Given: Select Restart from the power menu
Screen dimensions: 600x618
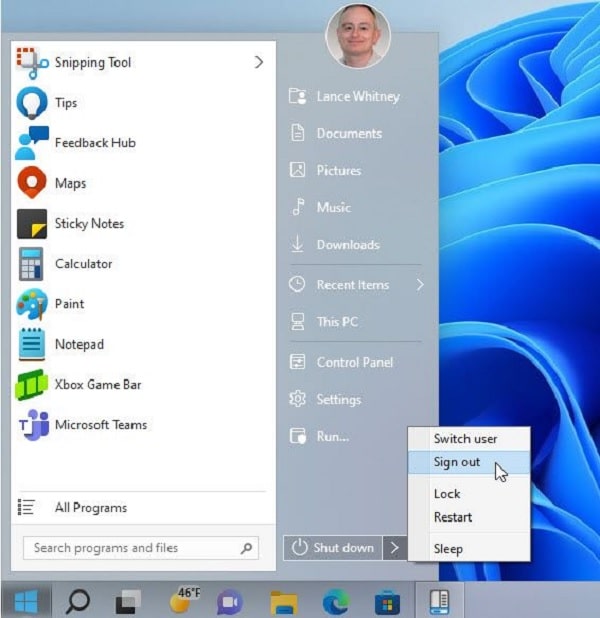Looking at the screenshot, I should 469,517.
